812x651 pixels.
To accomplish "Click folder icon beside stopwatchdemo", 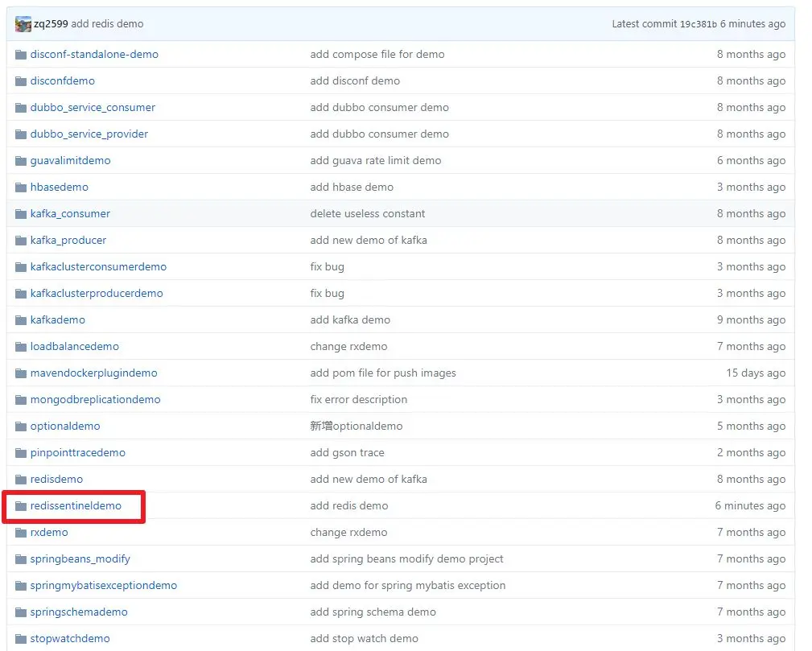I will [21, 639].
